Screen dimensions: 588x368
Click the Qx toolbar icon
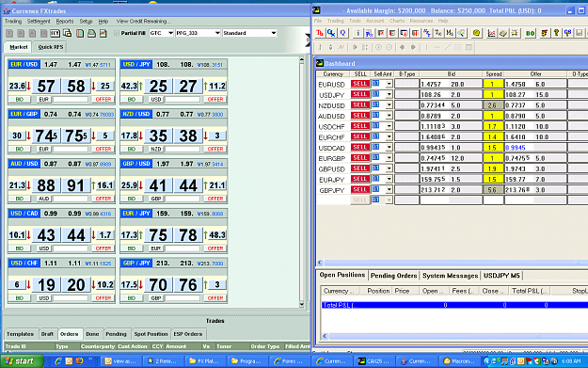coord(331,33)
